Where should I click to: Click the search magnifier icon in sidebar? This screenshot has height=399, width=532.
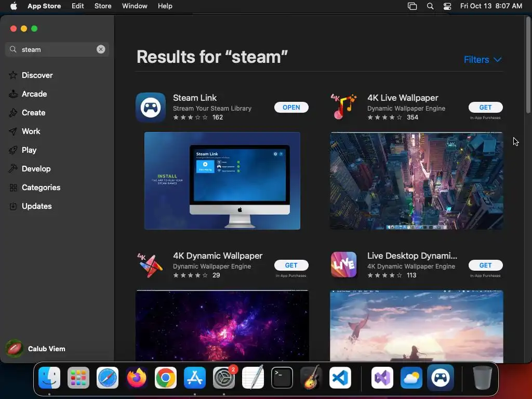[x=13, y=49]
